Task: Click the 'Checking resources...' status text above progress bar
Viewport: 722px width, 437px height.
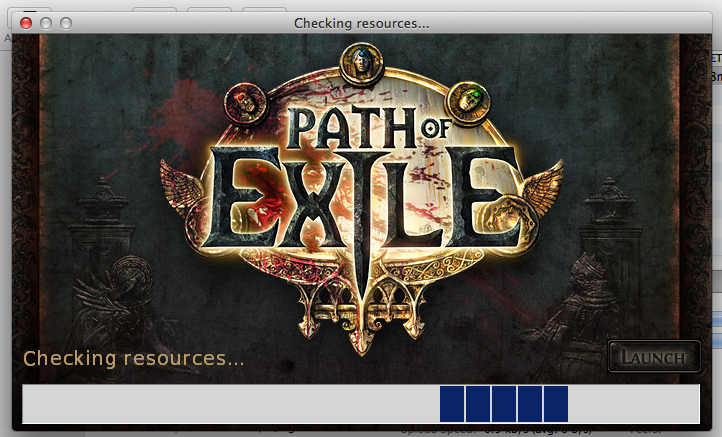Action: (133, 359)
